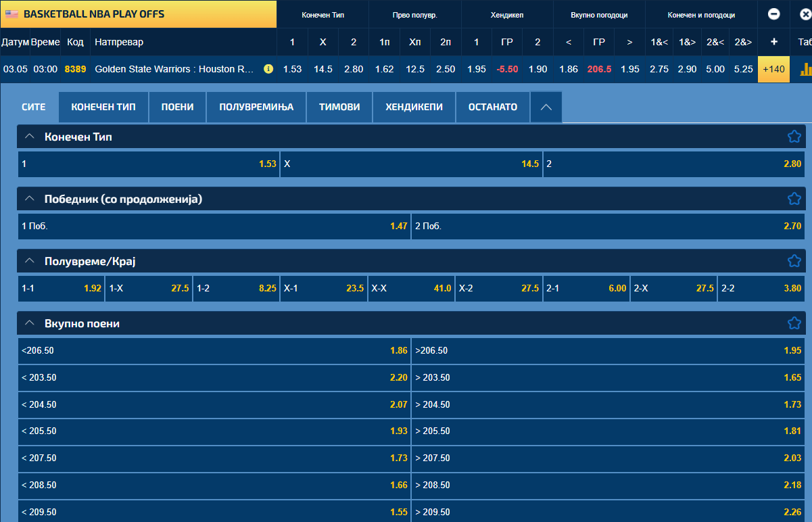Image resolution: width=812 pixels, height=522 pixels.
Task: Open the ТИМОВИ tab
Action: point(339,107)
